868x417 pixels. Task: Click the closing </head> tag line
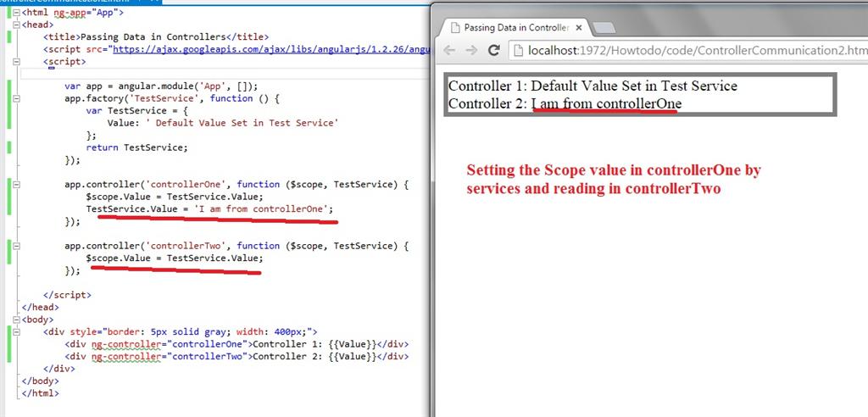40,308
